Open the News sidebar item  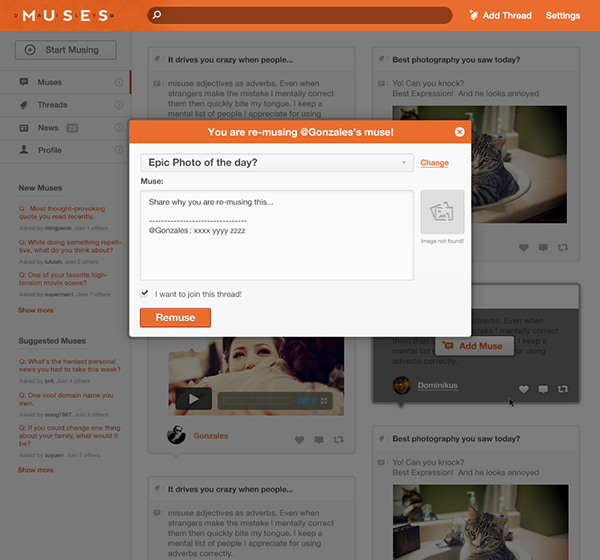(x=65, y=127)
